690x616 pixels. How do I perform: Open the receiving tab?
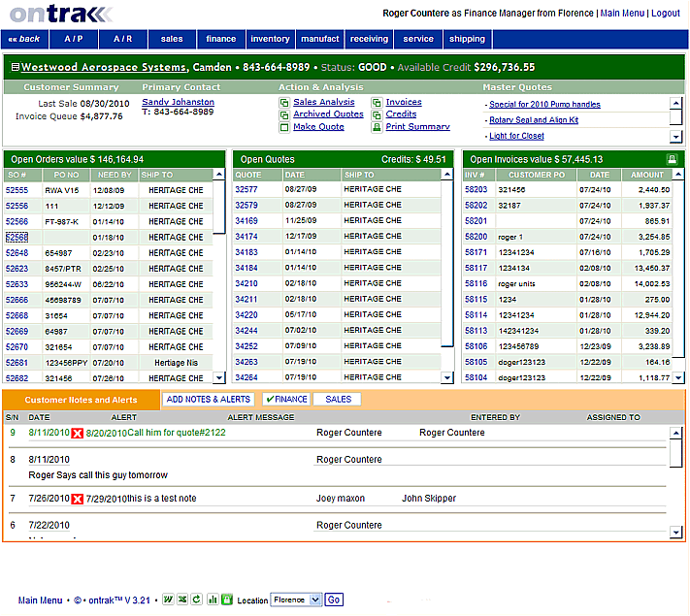tap(369, 39)
